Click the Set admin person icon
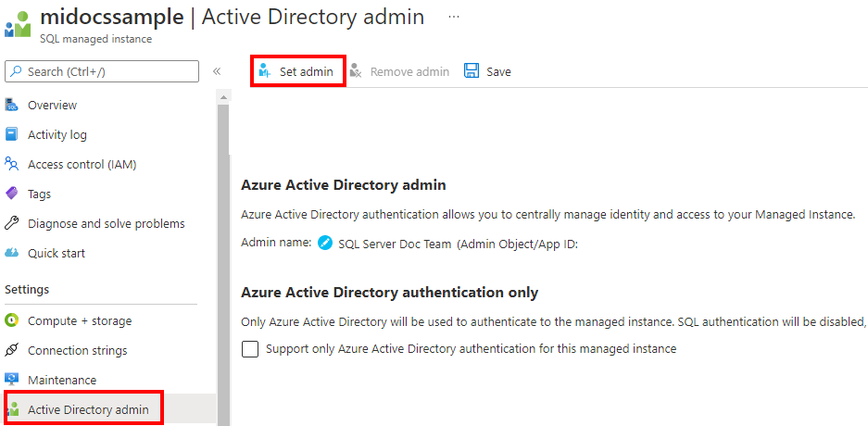868x426 pixels. 265,70
